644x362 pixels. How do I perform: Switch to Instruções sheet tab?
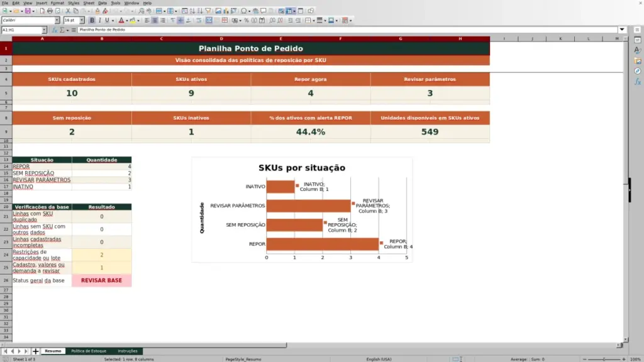[x=128, y=351]
